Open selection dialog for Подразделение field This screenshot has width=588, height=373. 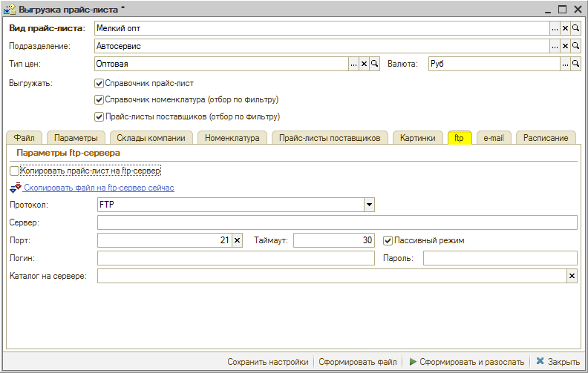[x=555, y=46]
